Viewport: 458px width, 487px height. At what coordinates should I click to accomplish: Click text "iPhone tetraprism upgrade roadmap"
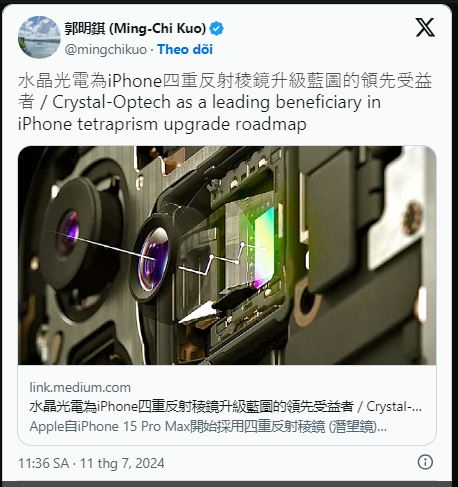pyautogui.click(x=162, y=124)
